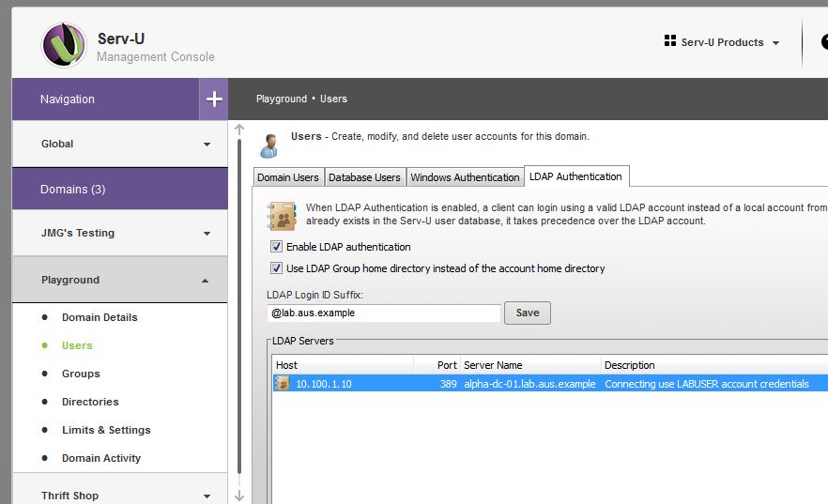This screenshot has width=828, height=504.
Task: Click the navigation panel scrollbar
Action: click(x=239, y=306)
